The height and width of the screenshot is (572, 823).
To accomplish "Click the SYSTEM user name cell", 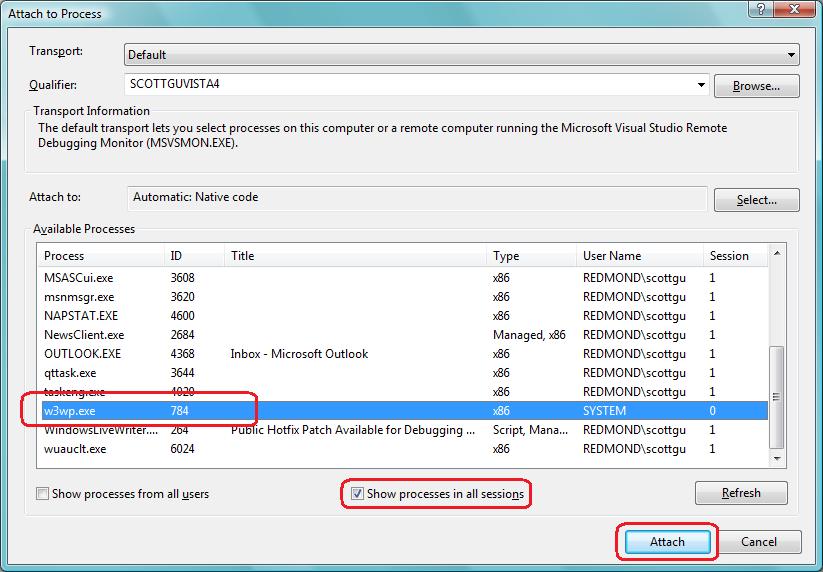I will click(x=604, y=411).
